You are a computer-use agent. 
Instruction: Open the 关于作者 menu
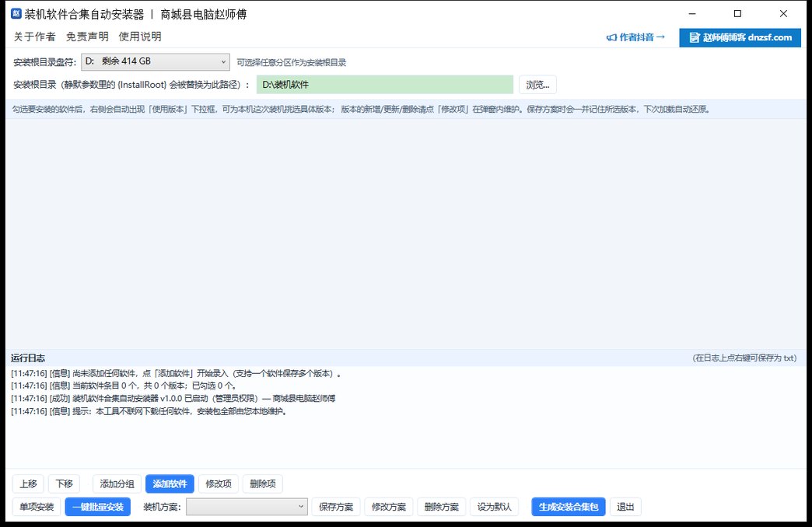(35, 37)
